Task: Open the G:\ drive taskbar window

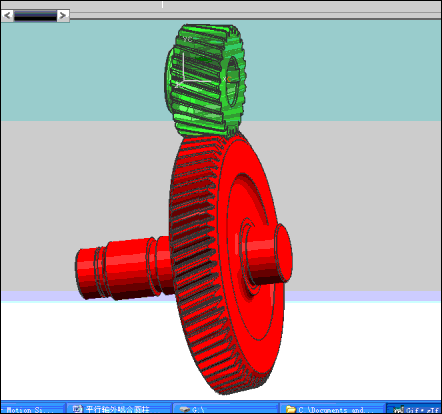Action: coord(225,409)
